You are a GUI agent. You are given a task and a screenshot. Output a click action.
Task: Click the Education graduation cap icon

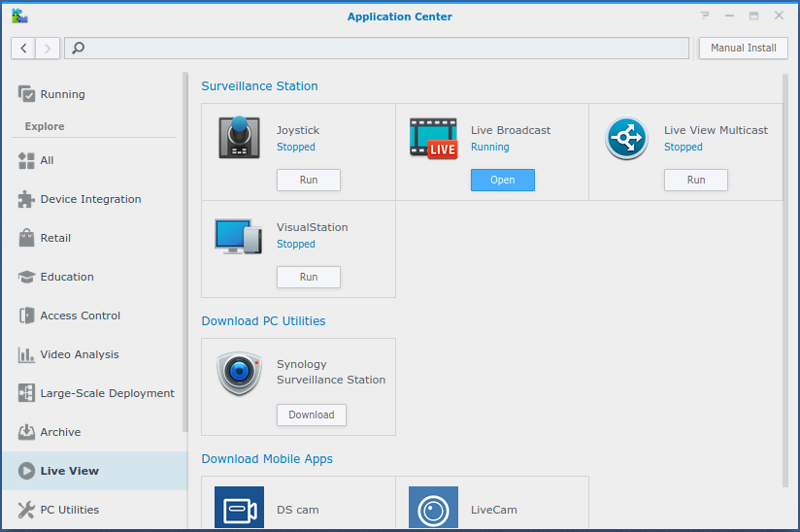(26, 277)
